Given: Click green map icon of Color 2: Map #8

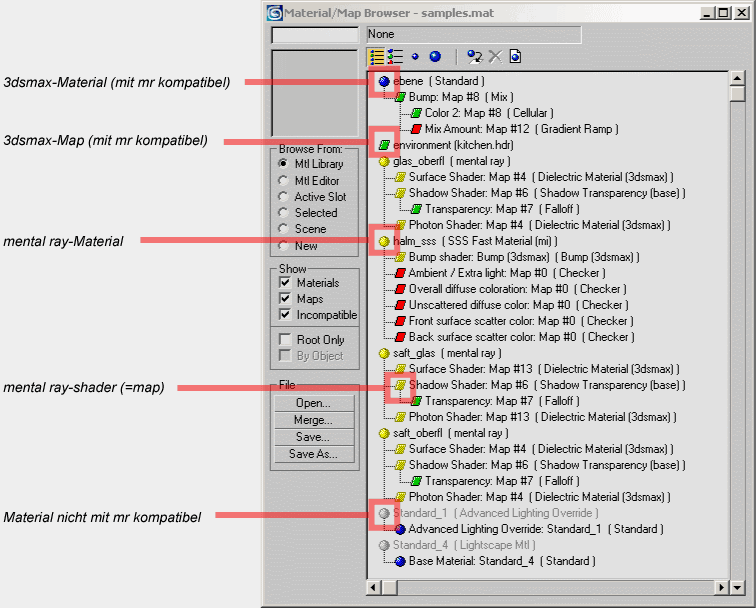Looking at the screenshot, I should tap(416, 113).
